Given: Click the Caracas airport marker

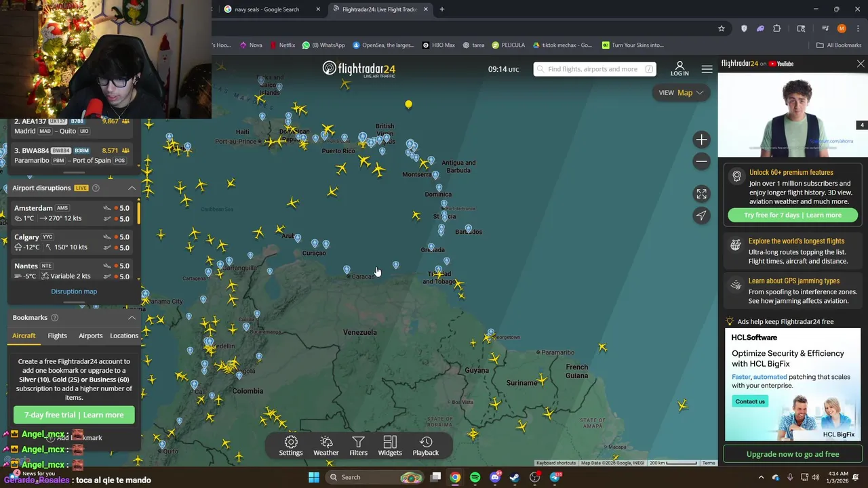Looking at the screenshot, I should tap(347, 270).
